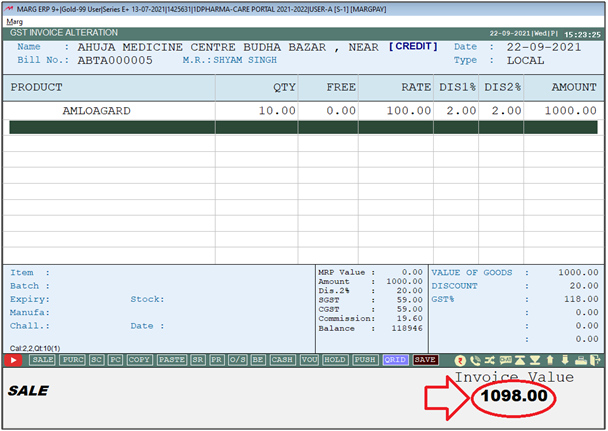Click the FREE value 0.00 in the AMLOAGARD row
Screen dimensions: 608x431
click(340, 111)
